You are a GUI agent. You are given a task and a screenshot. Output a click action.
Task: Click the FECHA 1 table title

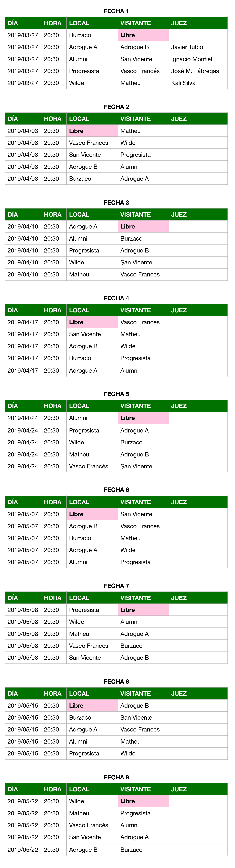(116, 11)
